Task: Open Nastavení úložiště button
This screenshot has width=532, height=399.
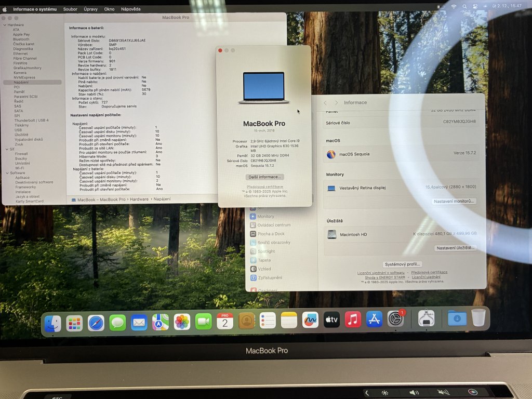Action: pyautogui.click(x=455, y=248)
